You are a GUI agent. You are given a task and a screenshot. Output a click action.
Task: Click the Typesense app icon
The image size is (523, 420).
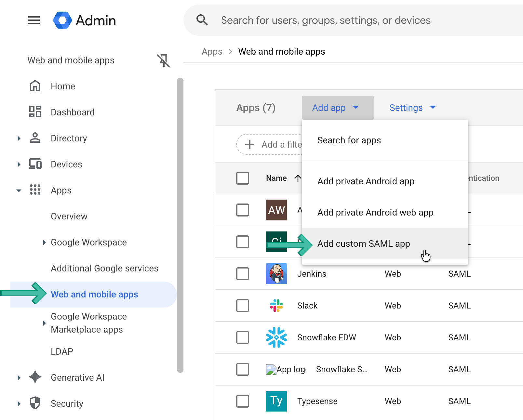click(276, 401)
